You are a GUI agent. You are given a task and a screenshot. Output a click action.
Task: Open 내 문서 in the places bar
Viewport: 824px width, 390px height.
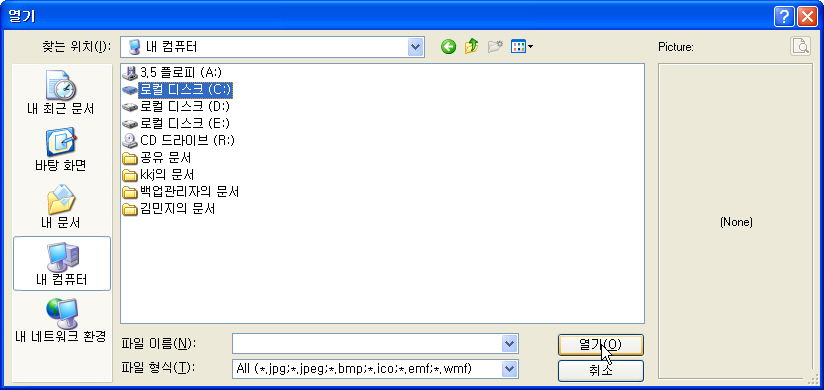click(61, 207)
